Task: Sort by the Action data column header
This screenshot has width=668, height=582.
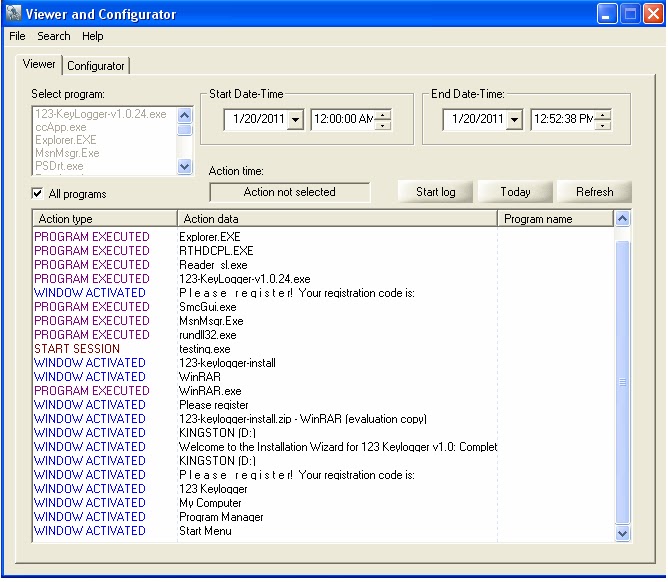Action: point(337,219)
